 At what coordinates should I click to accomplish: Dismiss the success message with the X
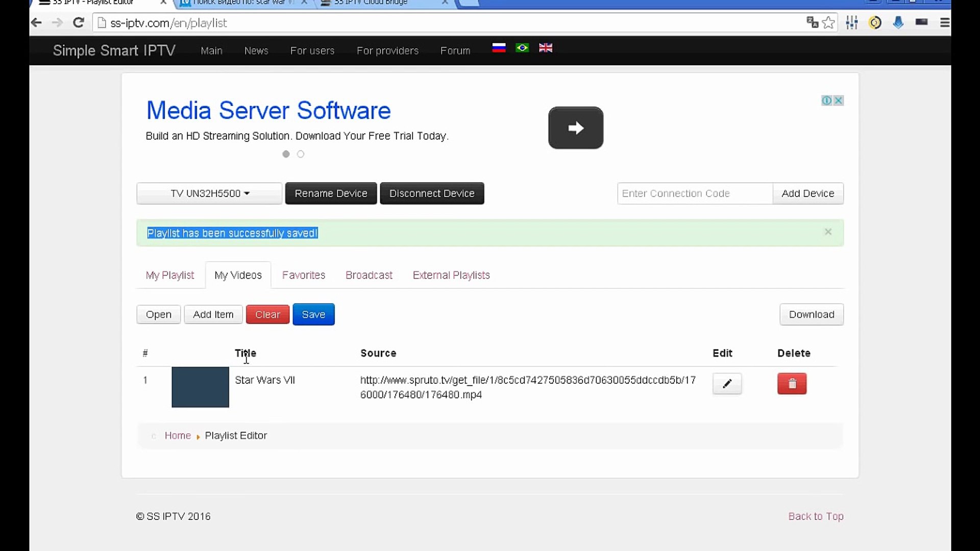[828, 232]
